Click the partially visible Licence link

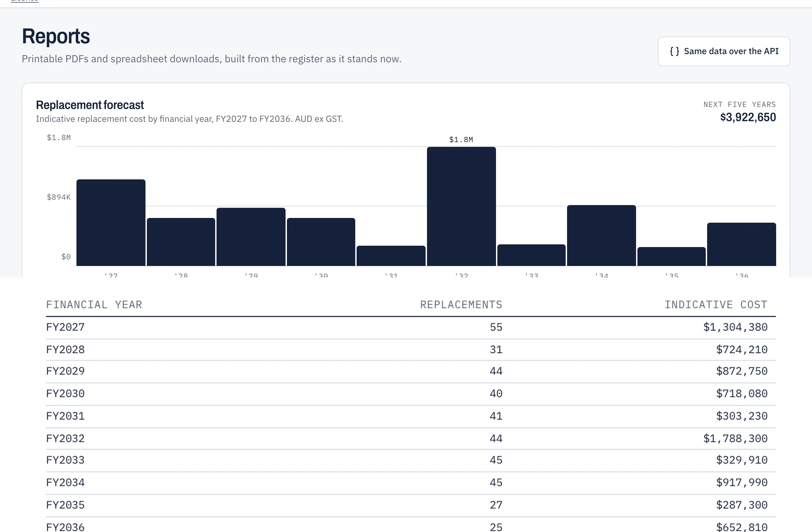pos(25,1)
